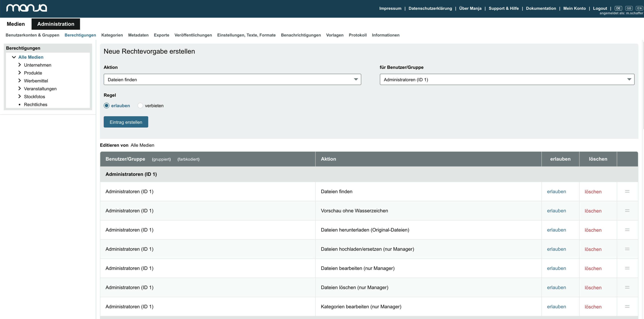Switch to the Medien tab
Viewport: 644px width, 319px height.
click(16, 24)
